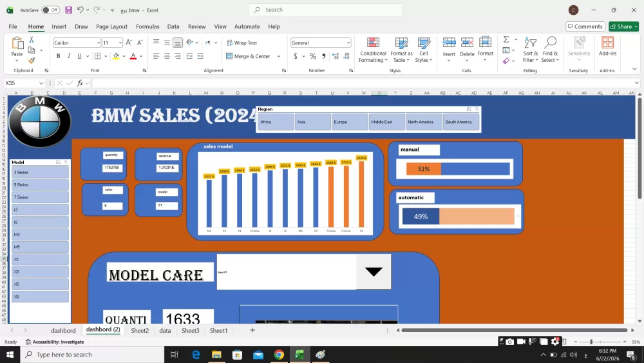The width and height of the screenshot is (644, 363).
Task: Apply the red font color
Action: tap(133, 56)
